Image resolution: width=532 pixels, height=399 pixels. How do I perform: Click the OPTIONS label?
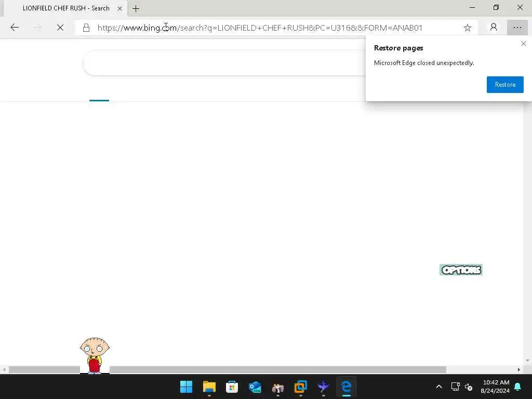point(461,270)
